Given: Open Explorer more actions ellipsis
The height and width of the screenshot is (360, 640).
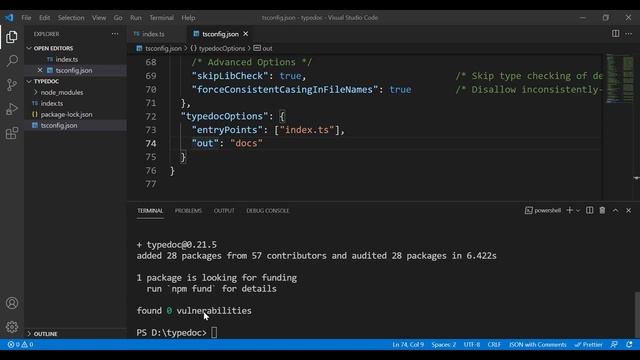Looking at the screenshot, I should pyautogui.click(x=115, y=34).
